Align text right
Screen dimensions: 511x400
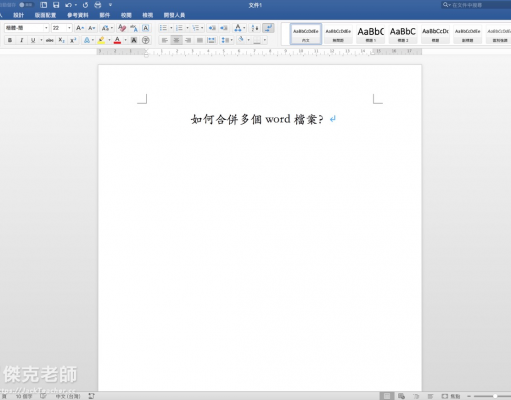(188, 40)
